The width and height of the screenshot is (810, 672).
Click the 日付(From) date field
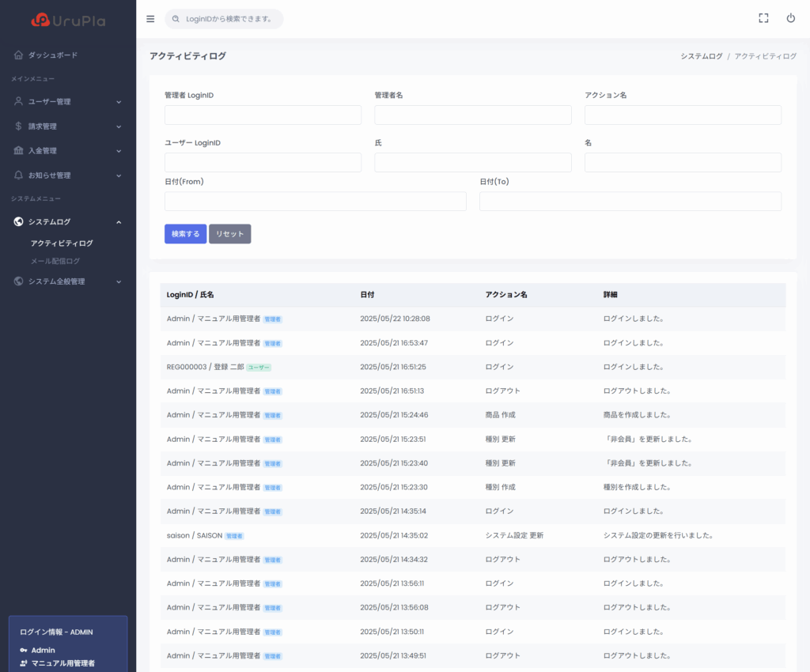[315, 202]
